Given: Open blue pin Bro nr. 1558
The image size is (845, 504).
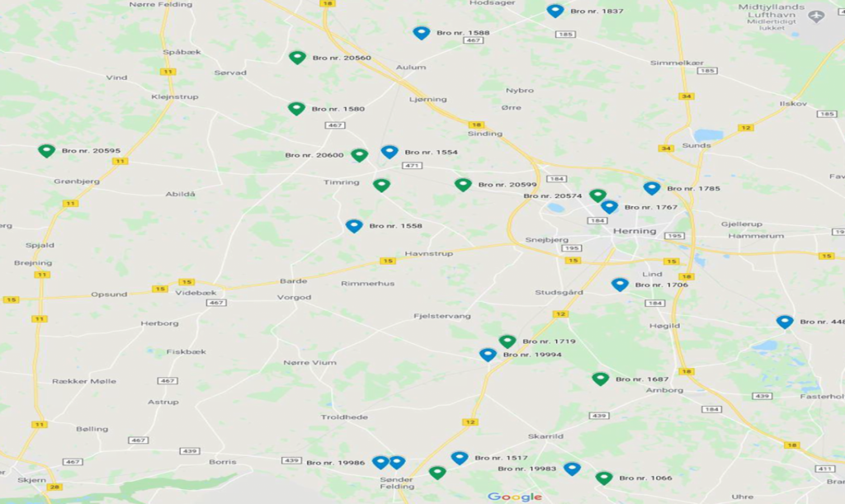Looking at the screenshot, I should pos(354,226).
